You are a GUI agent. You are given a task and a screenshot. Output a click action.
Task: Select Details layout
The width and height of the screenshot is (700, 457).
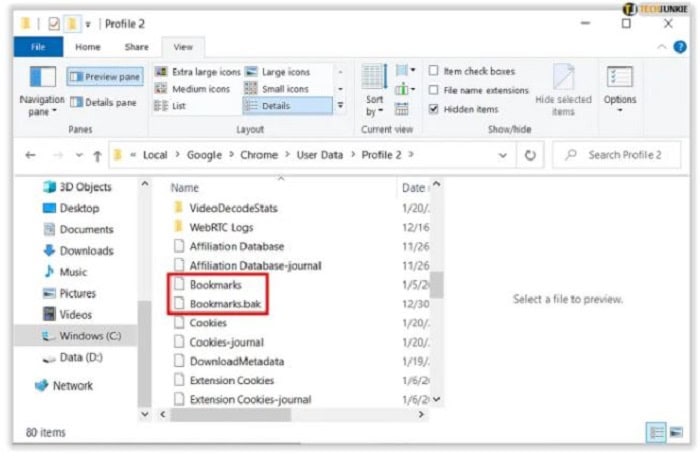tap(288, 106)
